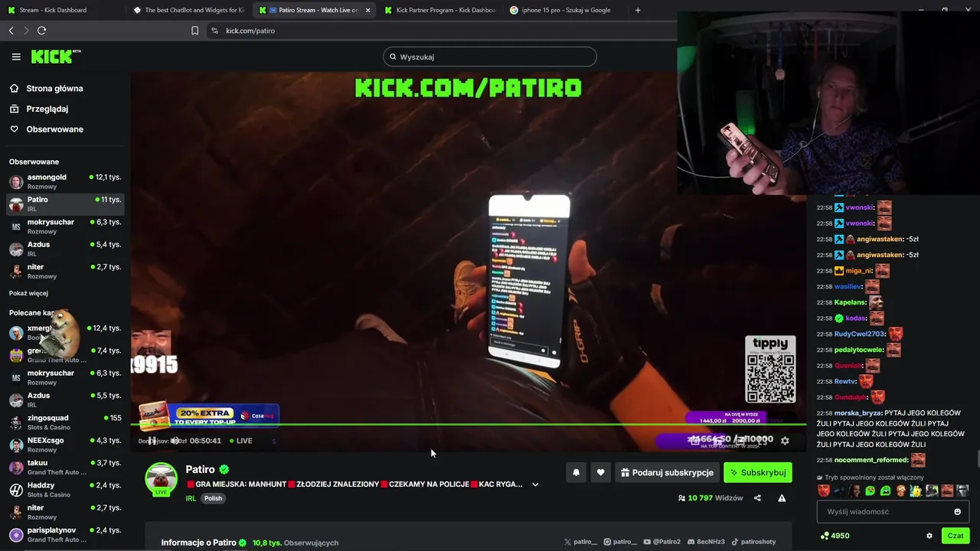
Task: Open takuu channel in recommended
Action: (x=65, y=468)
